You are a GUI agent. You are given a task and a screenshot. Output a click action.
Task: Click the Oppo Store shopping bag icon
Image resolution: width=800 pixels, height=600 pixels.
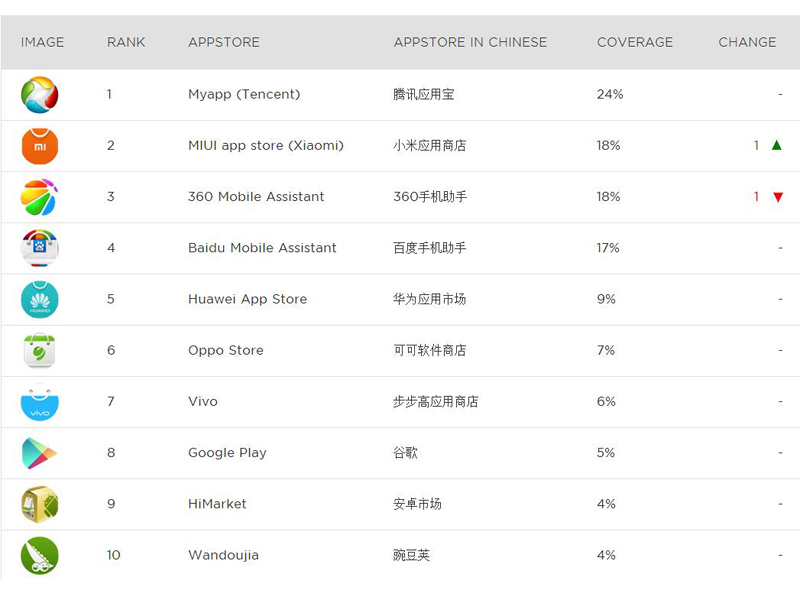click(x=39, y=351)
